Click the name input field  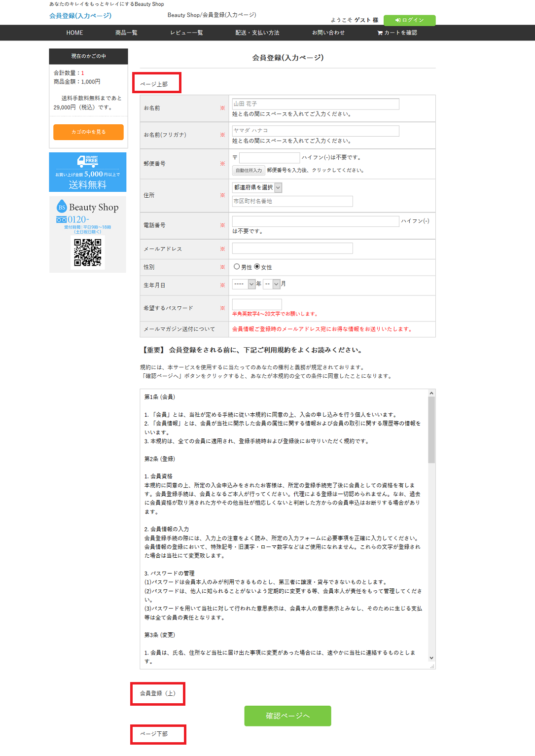(x=316, y=104)
